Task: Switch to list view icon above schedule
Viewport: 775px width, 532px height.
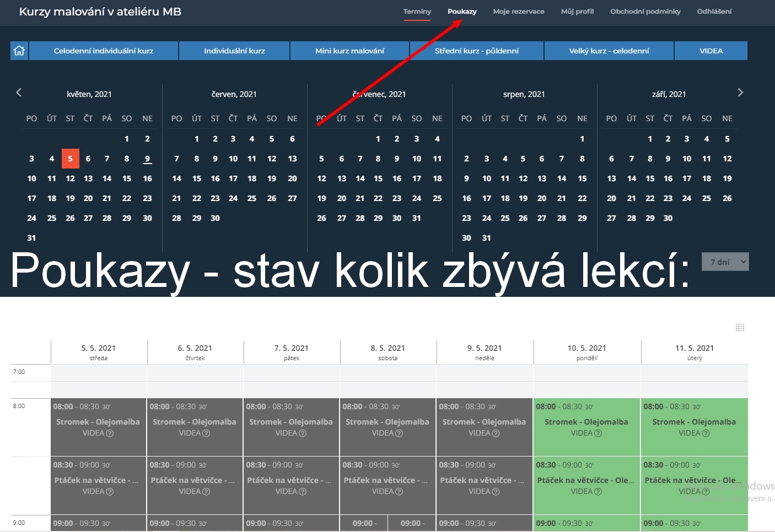Action: tap(740, 328)
